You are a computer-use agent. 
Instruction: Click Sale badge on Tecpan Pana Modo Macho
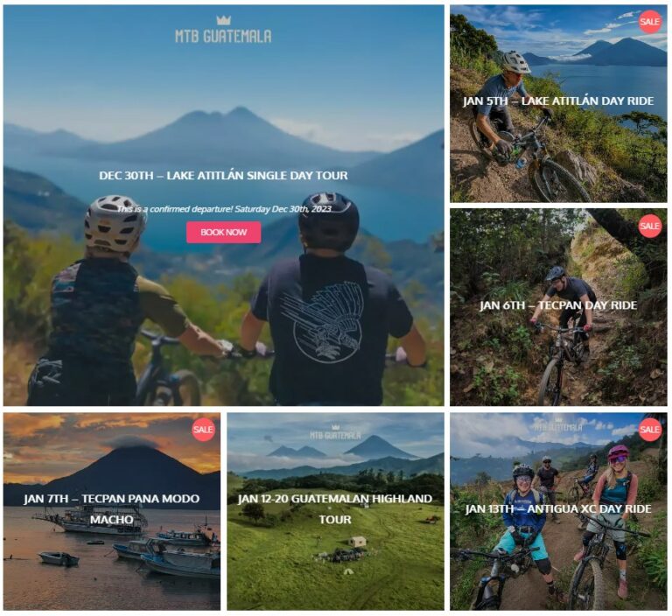(x=203, y=430)
